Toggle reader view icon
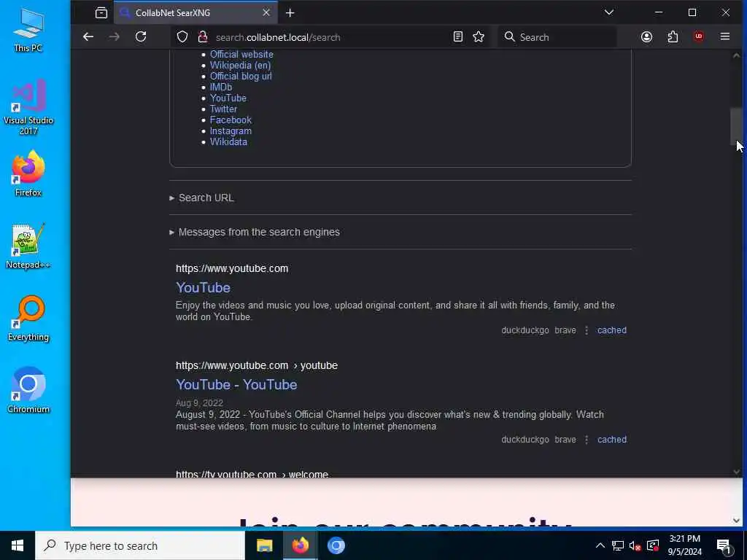Viewport: 747px width, 560px height. (x=458, y=36)
